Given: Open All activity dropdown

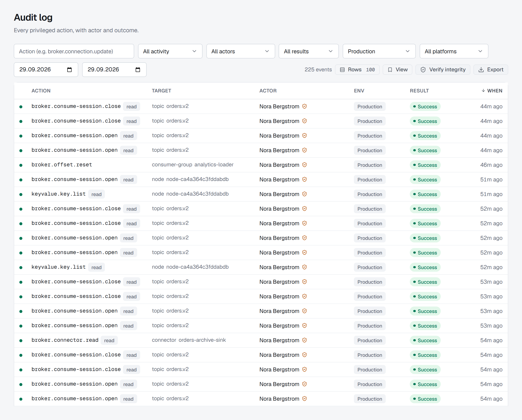Looking at the screenshot, I should [x=170, y=51].
